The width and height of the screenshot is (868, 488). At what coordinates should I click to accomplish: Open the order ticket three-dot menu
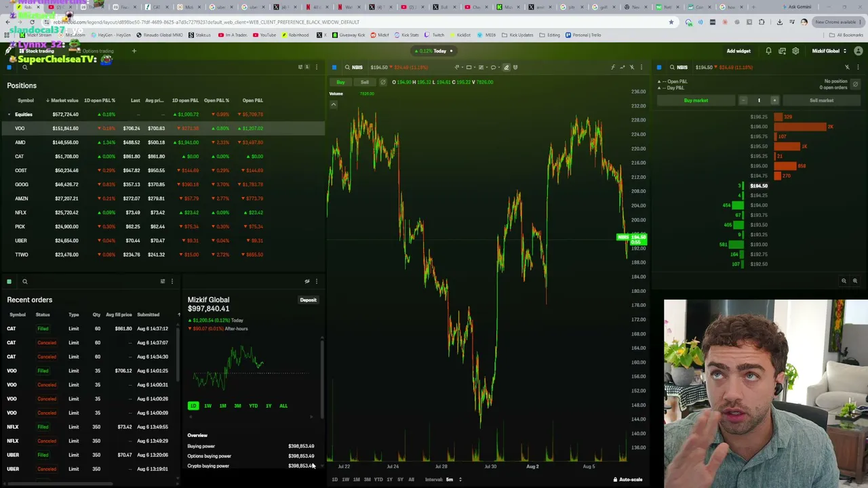858,67
